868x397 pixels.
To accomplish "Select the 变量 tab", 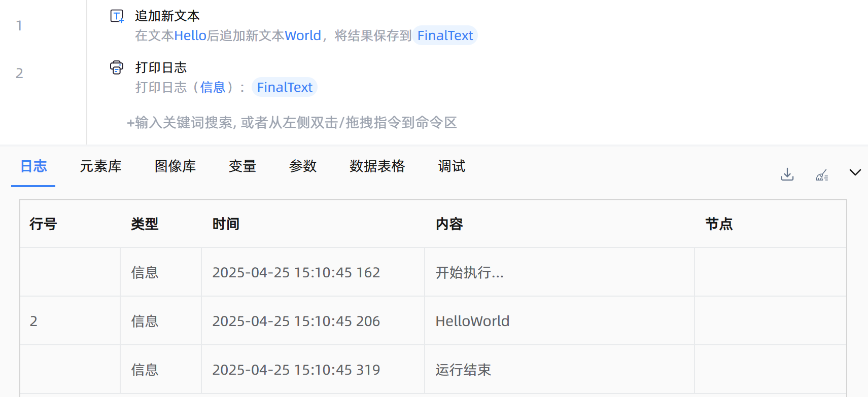I will (242, 166).
